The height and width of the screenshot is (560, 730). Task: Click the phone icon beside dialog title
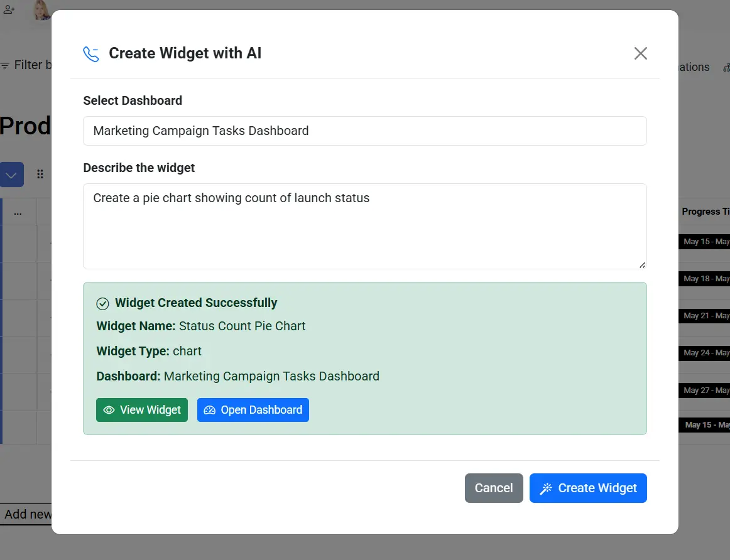pos(91,54)
